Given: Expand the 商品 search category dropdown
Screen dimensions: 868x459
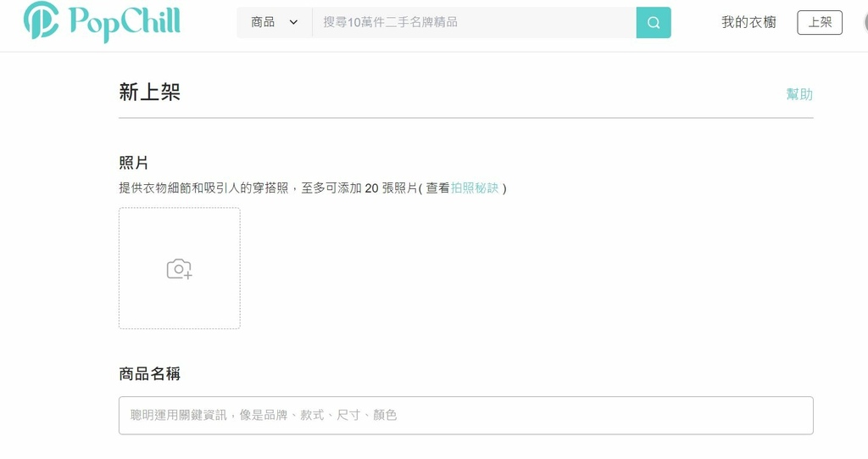Looking at the screenshot, I should click(274, 23).
